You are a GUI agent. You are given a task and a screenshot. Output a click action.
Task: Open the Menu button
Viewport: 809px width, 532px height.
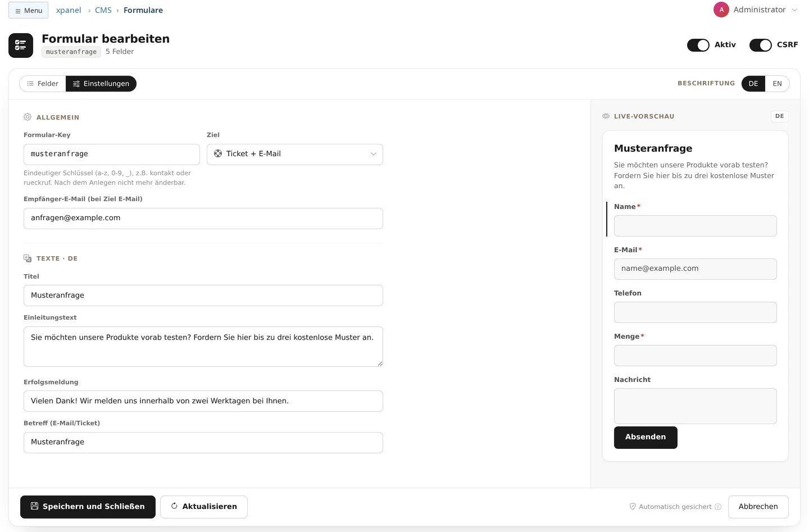pyautogui.click(x=28, y=10)
